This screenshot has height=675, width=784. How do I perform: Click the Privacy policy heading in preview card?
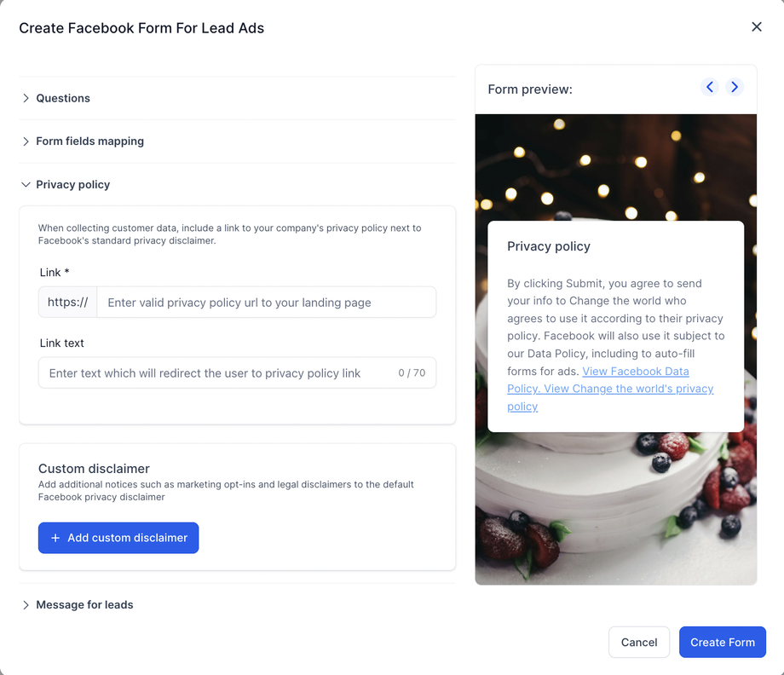click(x=549, y=246)
